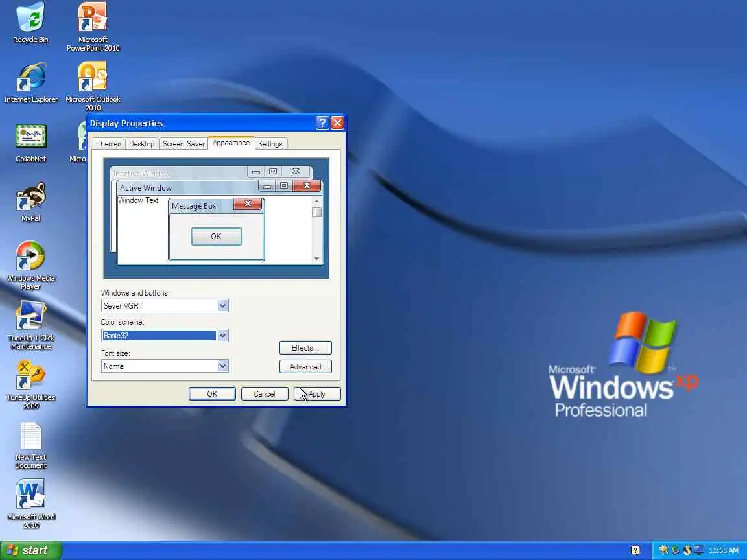
Task: Click Display Properties help question button
Action: pyautogui.click(x=322, y=123)
